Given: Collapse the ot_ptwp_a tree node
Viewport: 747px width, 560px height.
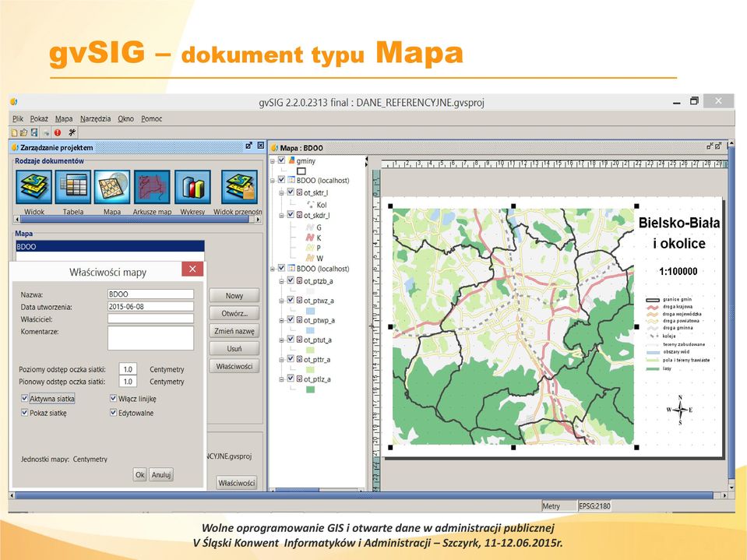Looking at the screenshot, I should click(281, 320).
